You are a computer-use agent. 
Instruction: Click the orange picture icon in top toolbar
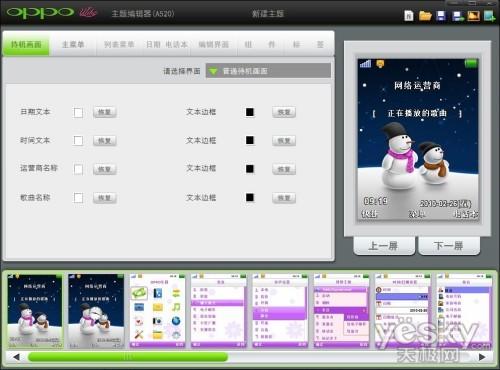pyautogui.click(x=473, y=16)
